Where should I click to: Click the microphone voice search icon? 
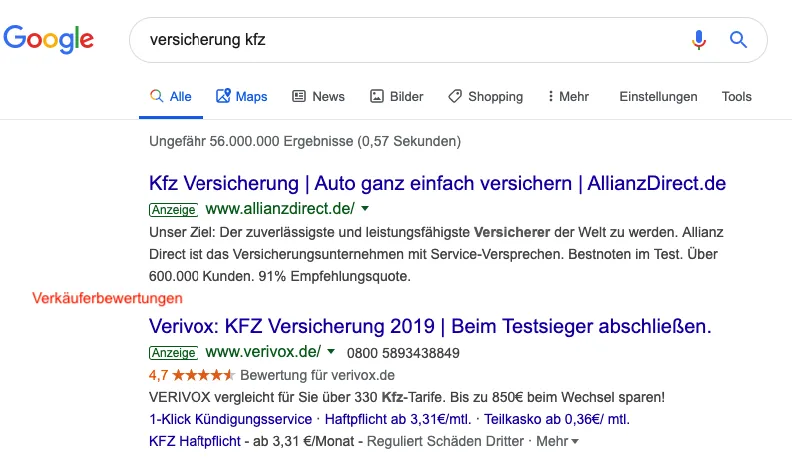click(x=699, y=40)
